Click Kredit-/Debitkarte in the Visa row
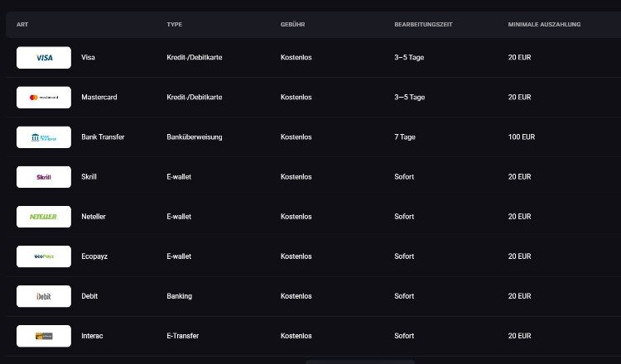This screenshot has height=364, width=621. 195,57
